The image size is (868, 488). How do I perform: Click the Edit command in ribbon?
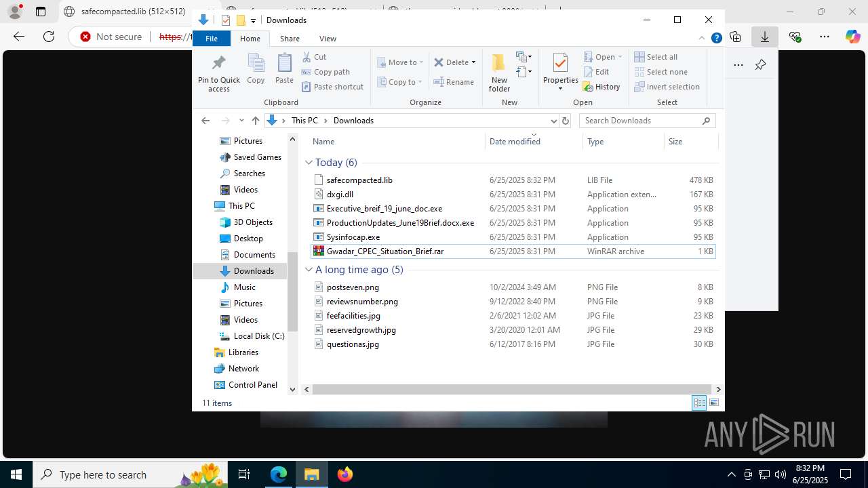point(596,72)
